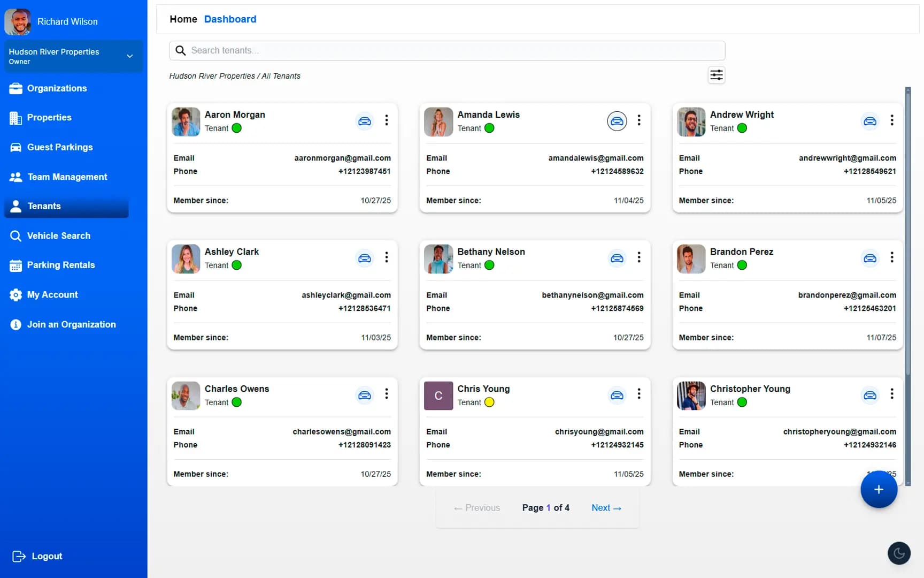Open the options menu on Christopher Young's card
Viewport: 924px width, 578px height.
click(x=892, y=394)
